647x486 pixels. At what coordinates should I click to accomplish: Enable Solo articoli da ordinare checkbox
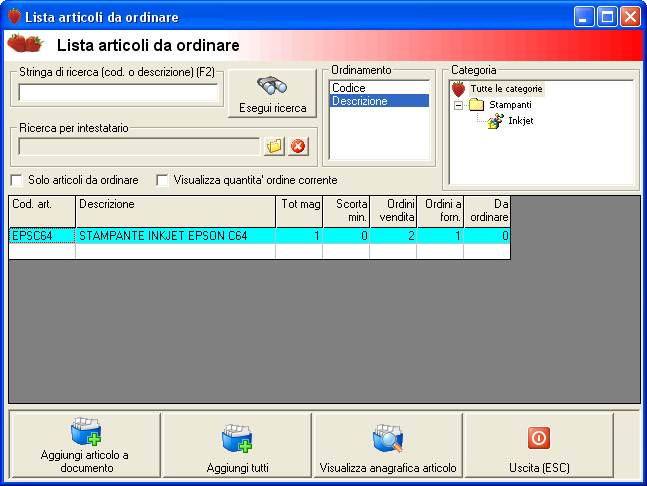(17, 180)
